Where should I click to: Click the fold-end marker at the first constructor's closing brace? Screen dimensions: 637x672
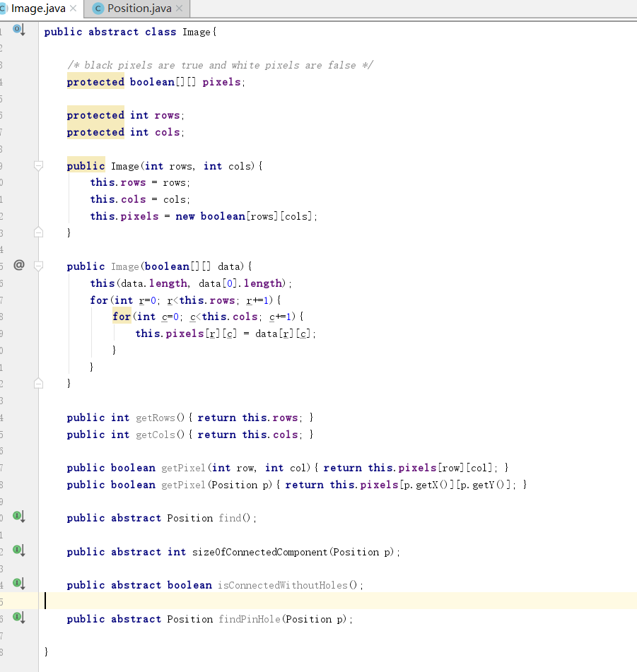pyautogui.click(x=38, y=232)
